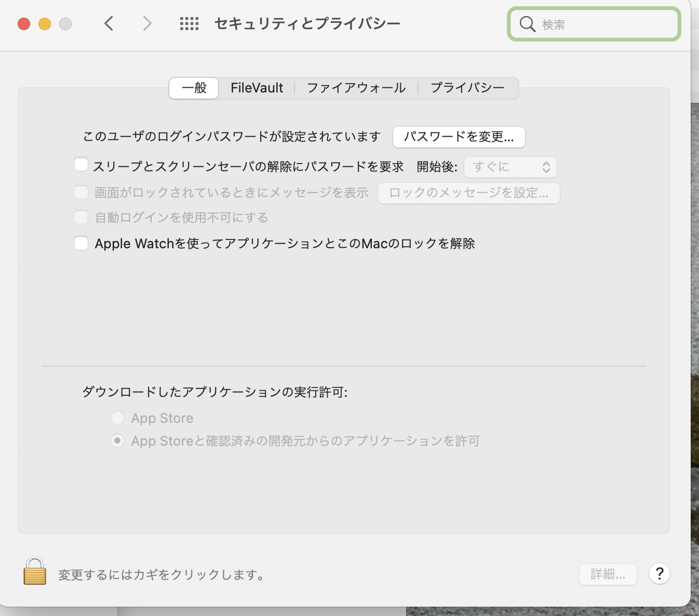Open the ファイアウォール tab
Image resolution: width=699 pixels, height=616 pixels.
(356, 88)
